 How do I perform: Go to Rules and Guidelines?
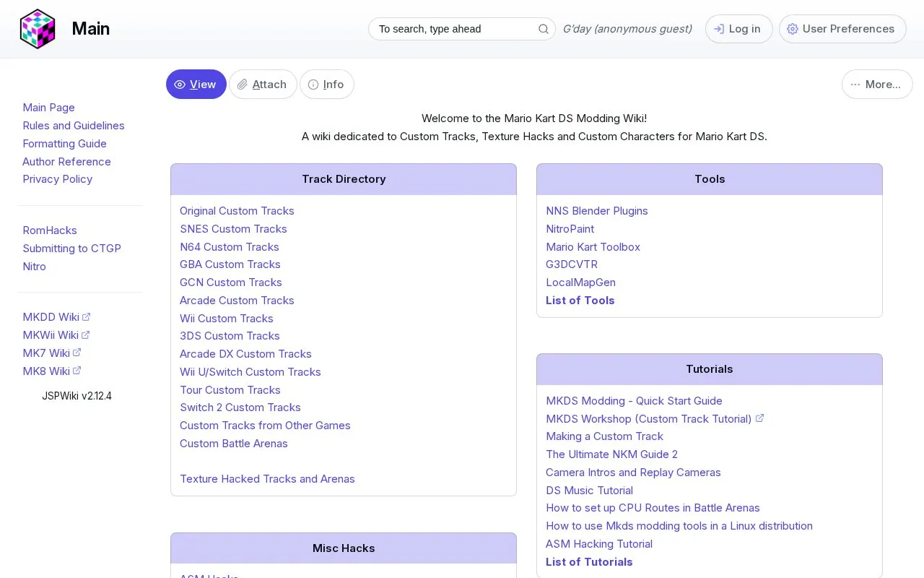(74, 126)
